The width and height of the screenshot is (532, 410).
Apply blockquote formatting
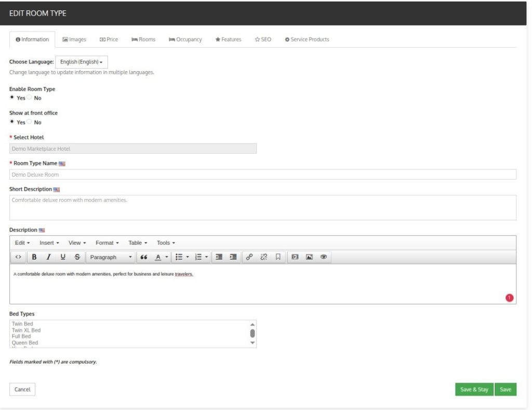click(143, 257)
